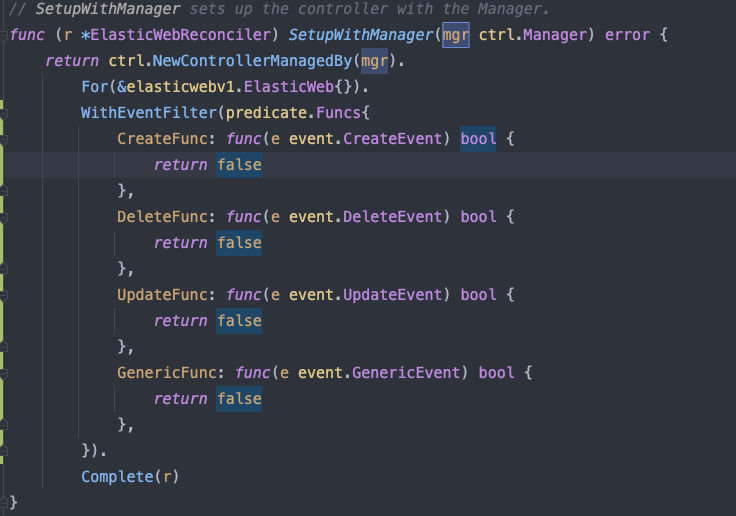Click the ctrl.Manager parameter type
The height and width of the screenshot is (516, 736).
pos(533,35)
